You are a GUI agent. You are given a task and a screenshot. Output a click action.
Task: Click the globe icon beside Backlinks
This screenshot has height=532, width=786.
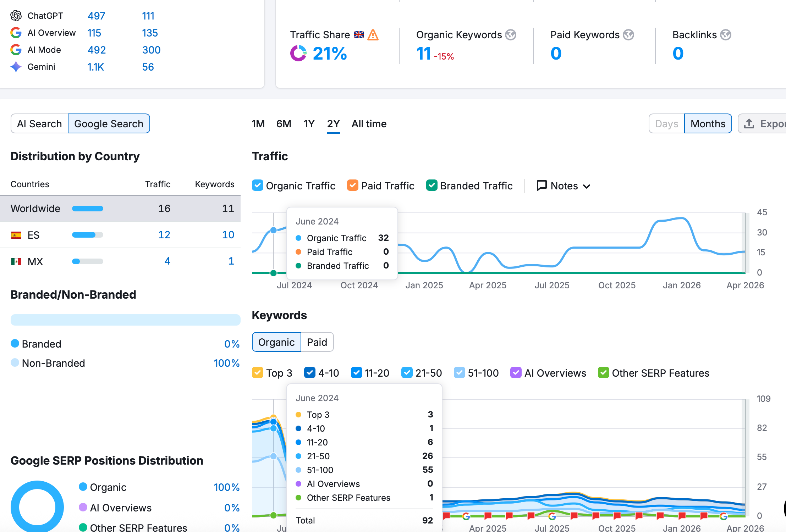[x=726, y=35]
